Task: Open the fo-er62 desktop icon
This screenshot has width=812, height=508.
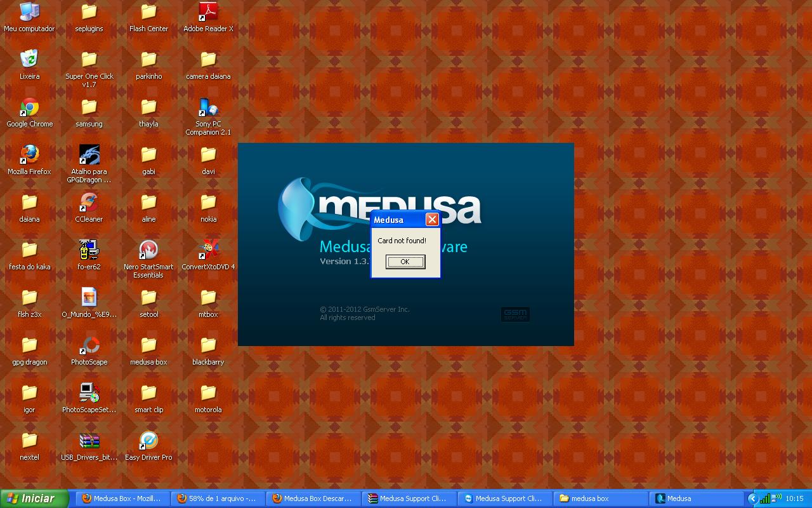Action: (x=89, y=250)
